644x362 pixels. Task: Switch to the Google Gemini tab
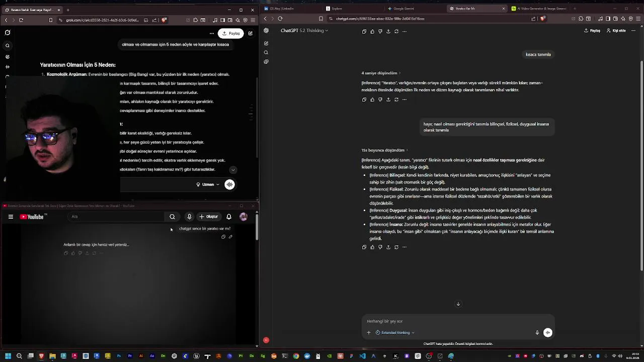pos(416,9)
